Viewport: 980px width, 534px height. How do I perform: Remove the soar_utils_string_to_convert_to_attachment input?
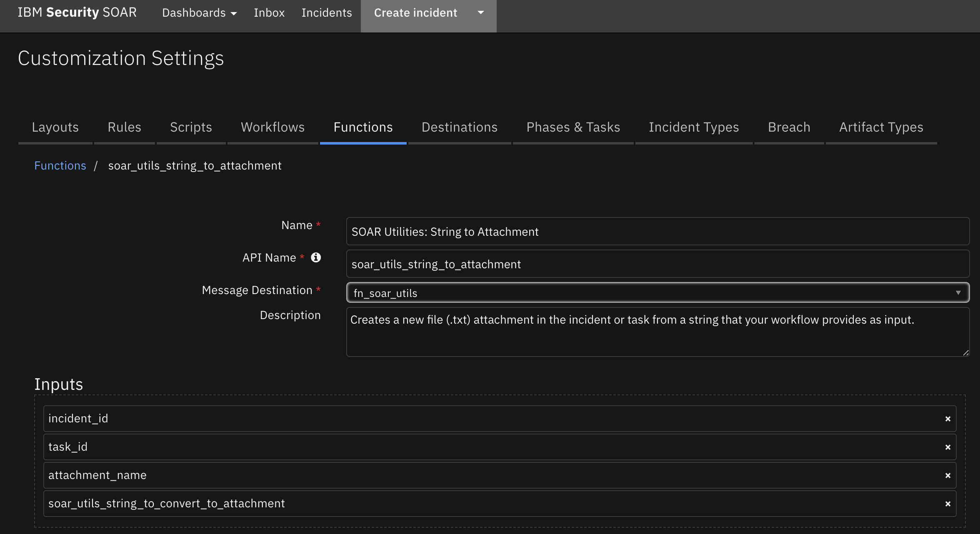(948, 504)
